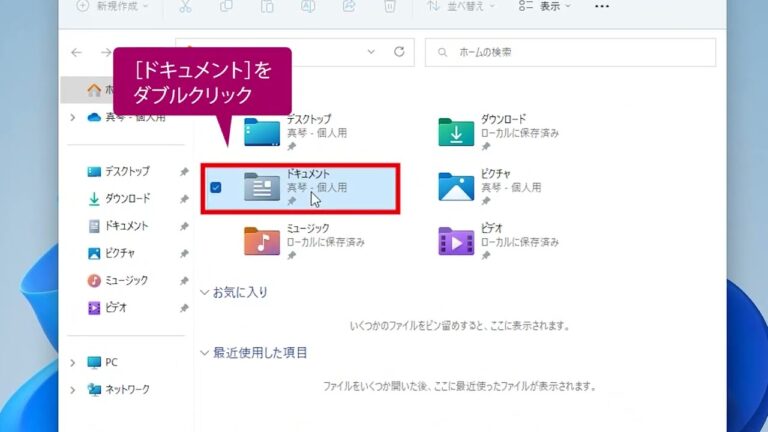The height and width of the screenshot is (432, 768).
Task: Select the ビデオ folder tile
Action: (x=498, y=242)
